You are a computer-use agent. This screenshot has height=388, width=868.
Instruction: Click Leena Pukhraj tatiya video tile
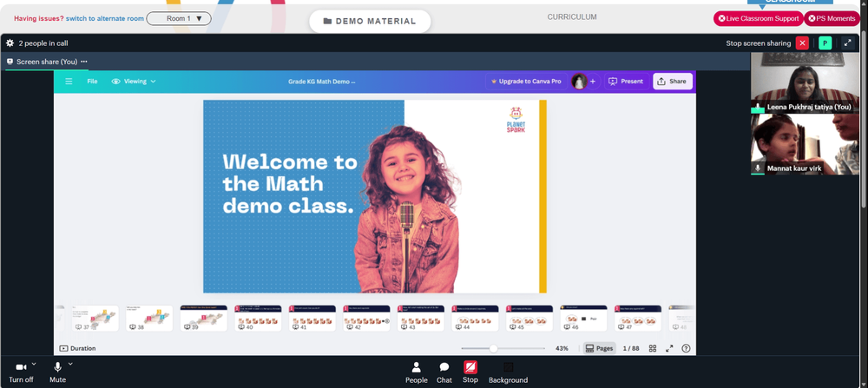[x=805, y=83]
